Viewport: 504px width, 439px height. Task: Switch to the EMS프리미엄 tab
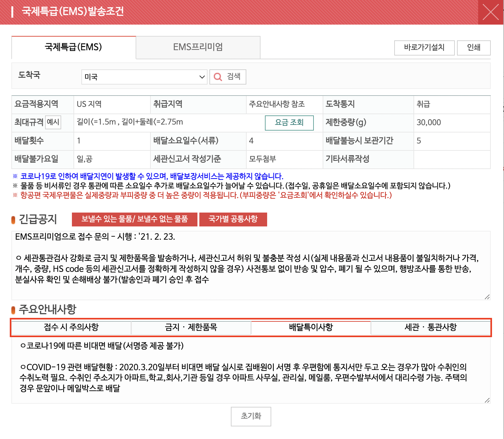point(198,47)
